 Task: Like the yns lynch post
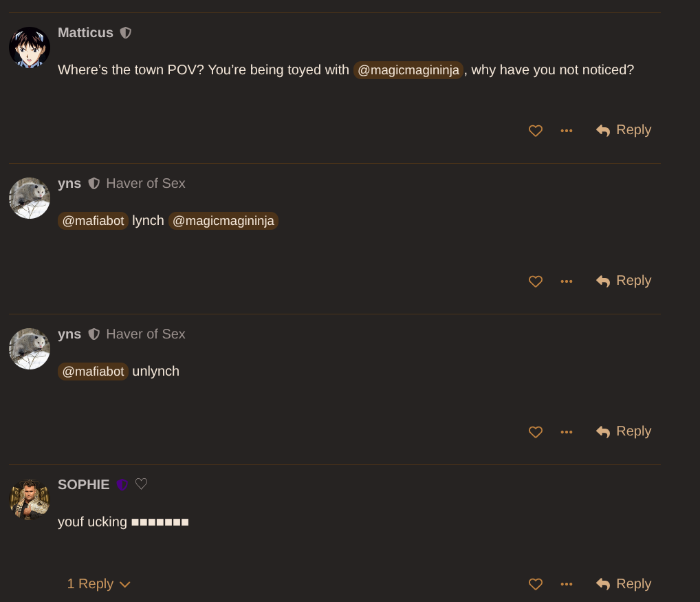pos(536,281)
